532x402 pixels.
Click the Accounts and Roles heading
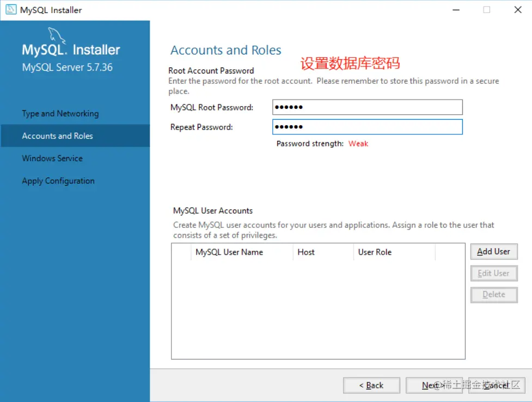225,50
